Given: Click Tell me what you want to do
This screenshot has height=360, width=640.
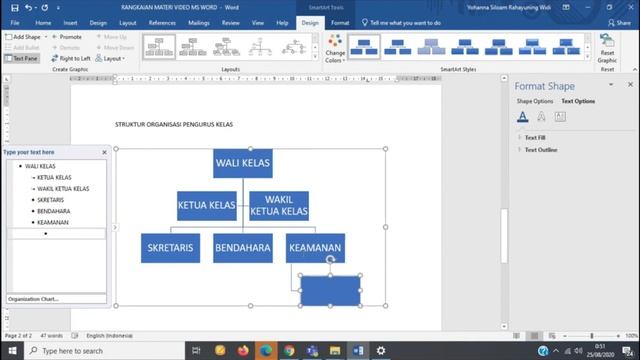Looking at the screenshot, I should [402, 23].
